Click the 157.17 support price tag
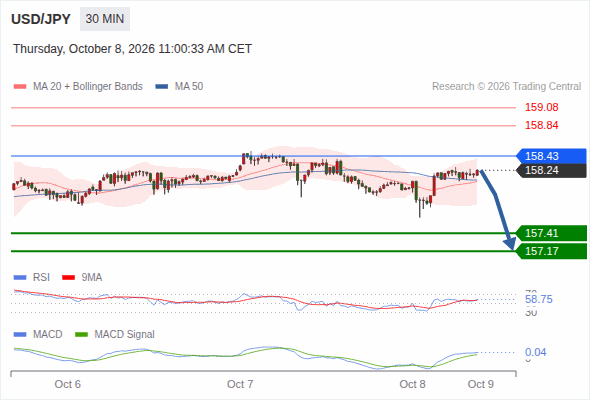Image resolution: width=590 pixels, height=400 pixels. point(551,251)
